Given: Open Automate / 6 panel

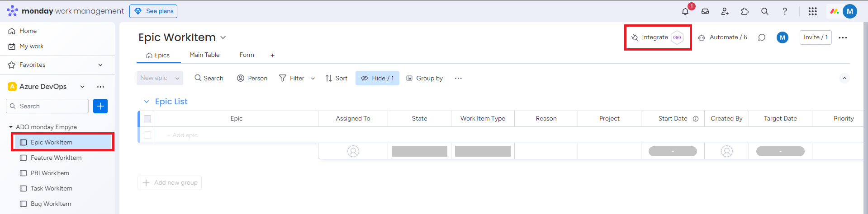Looking at the screenshot, I should (x=722, y=37).
